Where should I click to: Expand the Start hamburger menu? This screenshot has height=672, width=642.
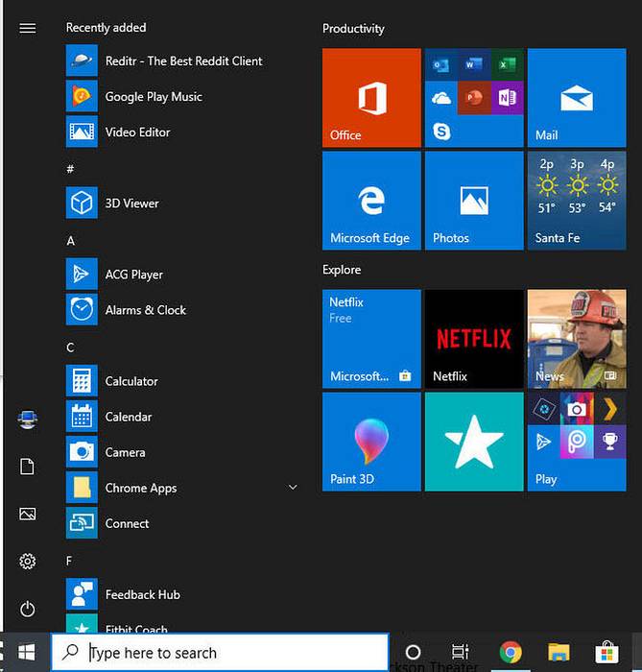(27, 28)
